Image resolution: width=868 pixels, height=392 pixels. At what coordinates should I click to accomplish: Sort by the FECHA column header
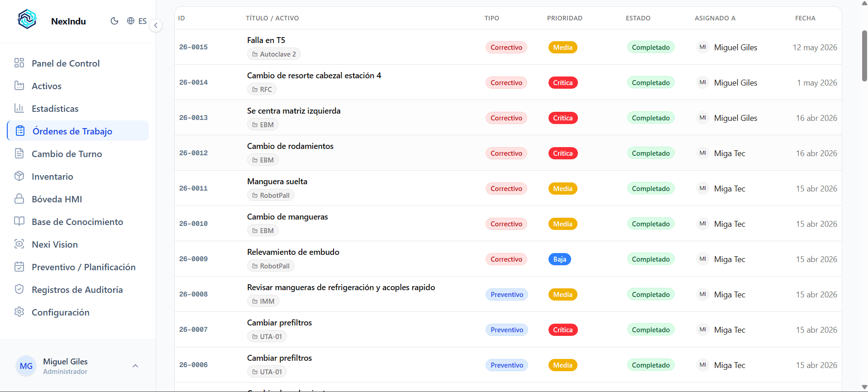[x=805, y=18]
